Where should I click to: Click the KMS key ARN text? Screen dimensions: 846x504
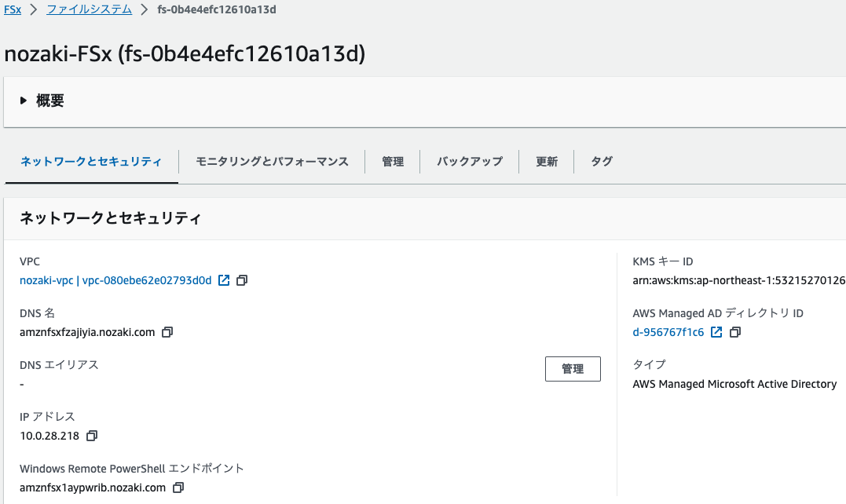pyautogui.click(x=738, y=280)
